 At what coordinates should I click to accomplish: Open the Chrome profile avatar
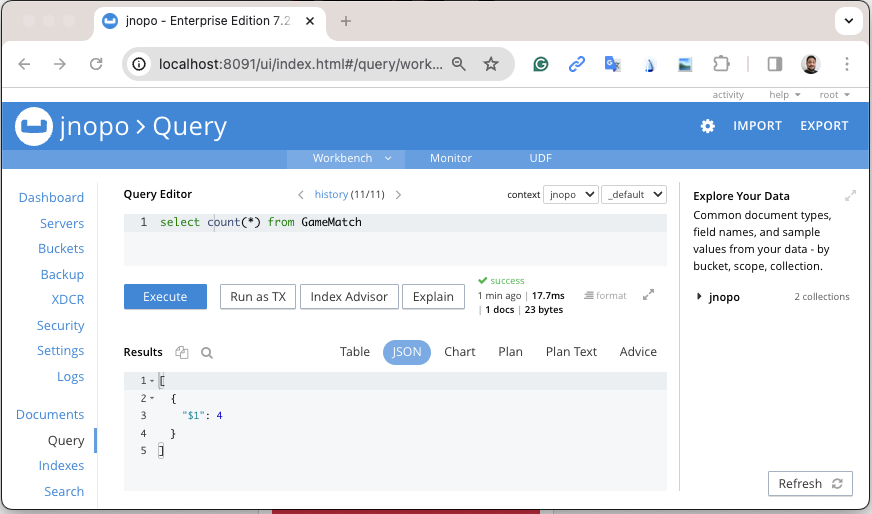click(811, 64)
